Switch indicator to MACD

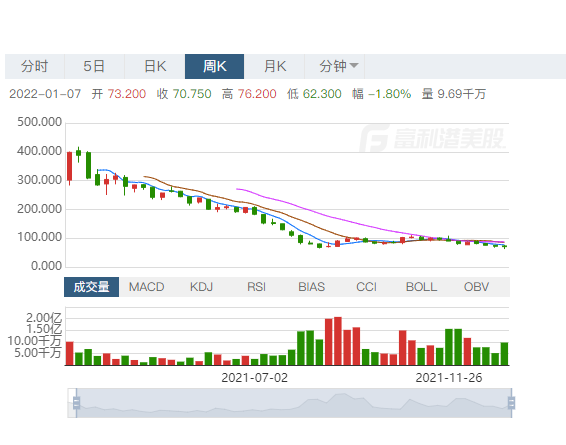tap(147, 287)
